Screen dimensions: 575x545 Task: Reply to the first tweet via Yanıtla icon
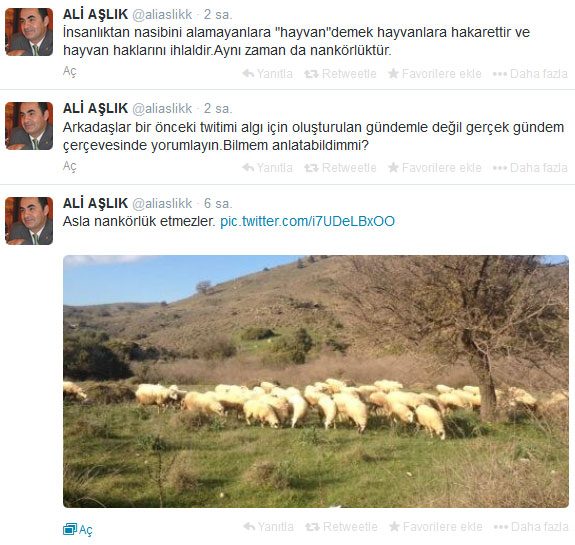point(268,74)
